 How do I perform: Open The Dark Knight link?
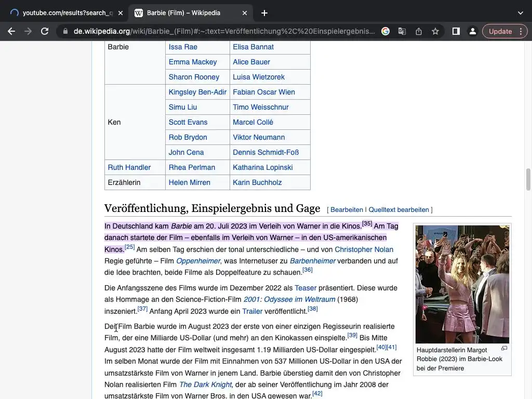(205, 384)
